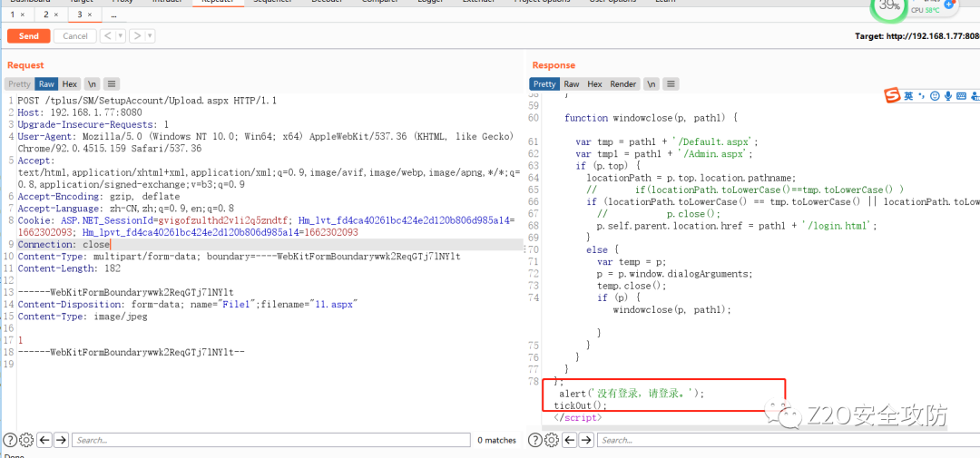Click the alert('没有登录,请登录。') line
980x458 pixels.
pyautogui.click(x=632, y=394)
